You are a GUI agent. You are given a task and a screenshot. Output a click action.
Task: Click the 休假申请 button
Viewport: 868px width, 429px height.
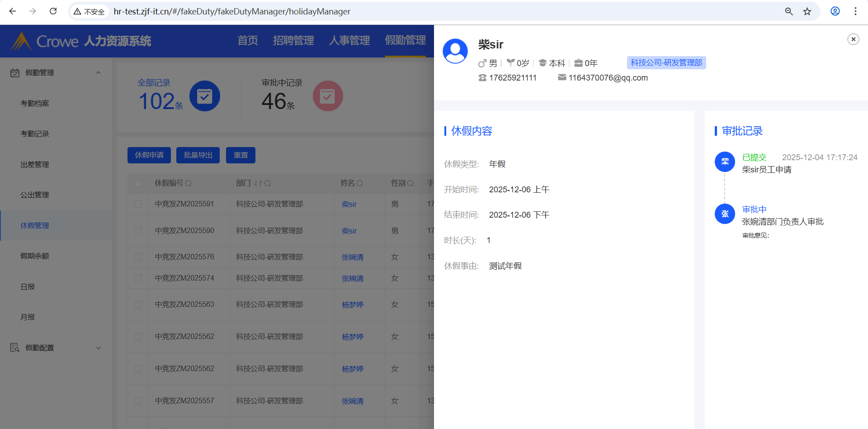pyautogui.click(x=149, y=155)
